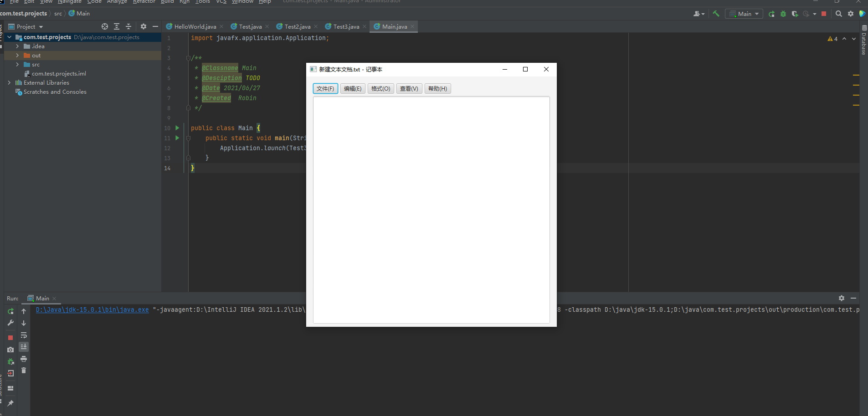The image size is (868, 416).
Task: Edit run configuration wrench icon
Action: [x=10, y=323]
